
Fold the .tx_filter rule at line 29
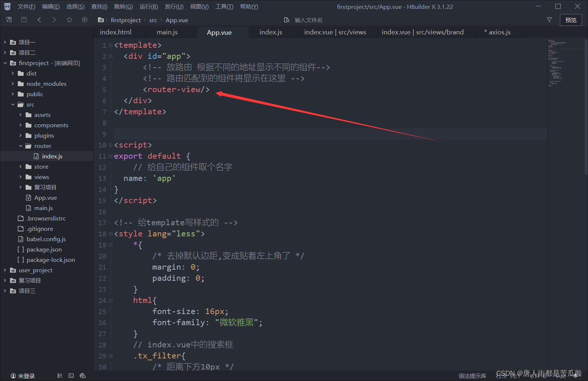pyautogui.click(x=111, y=356)
